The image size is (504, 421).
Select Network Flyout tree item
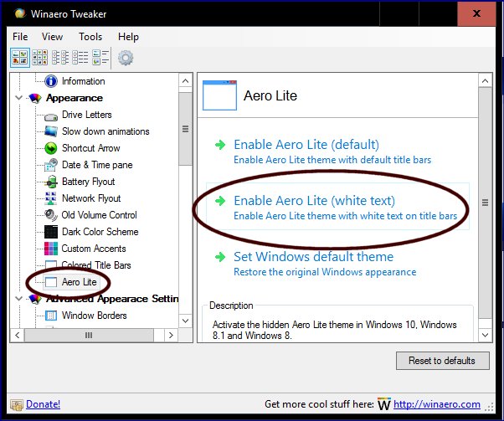coord(91,198)
